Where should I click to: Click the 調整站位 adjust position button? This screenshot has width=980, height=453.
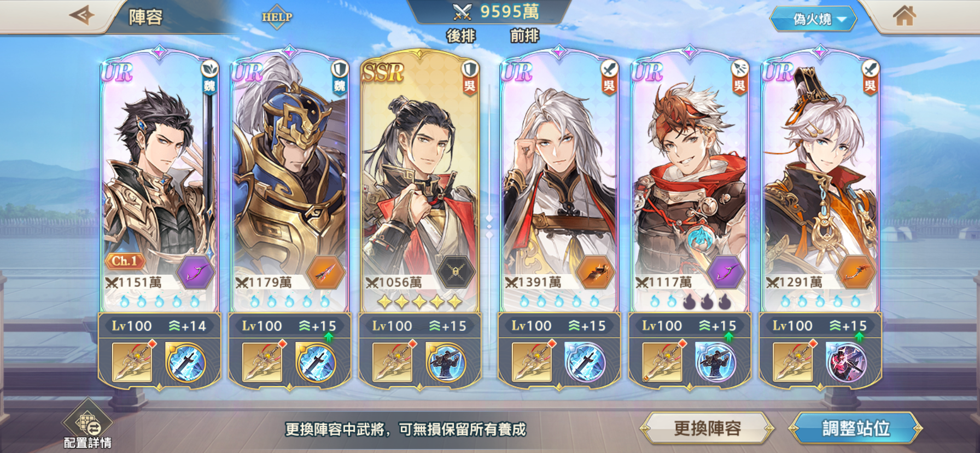(856, 428)
